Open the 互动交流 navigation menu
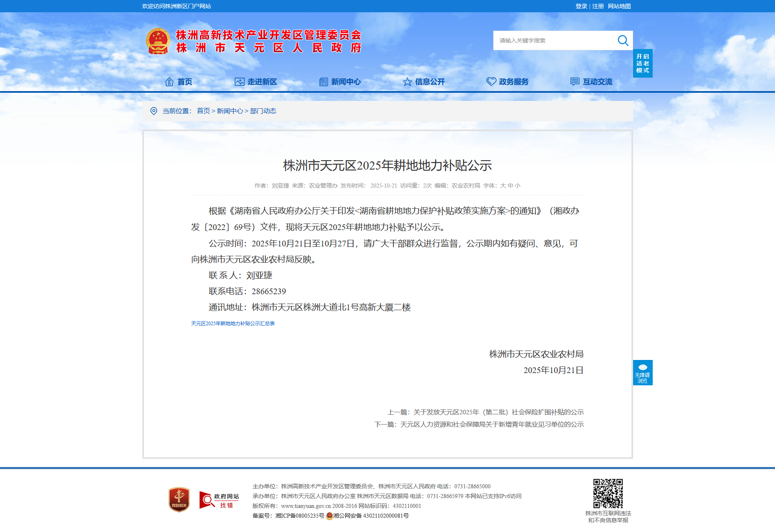The height and width of the screenshot is (532, 775). (591, 82)
